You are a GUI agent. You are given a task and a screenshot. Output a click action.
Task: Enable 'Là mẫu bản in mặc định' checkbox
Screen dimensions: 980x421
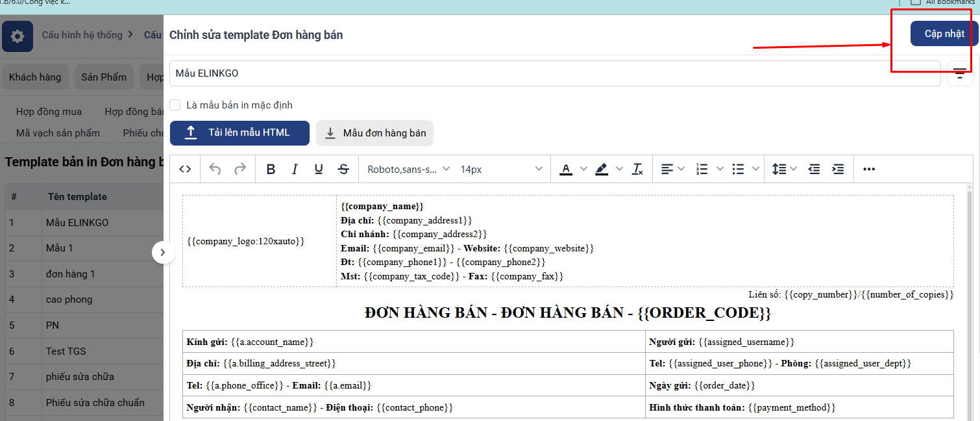click(175, 105)
